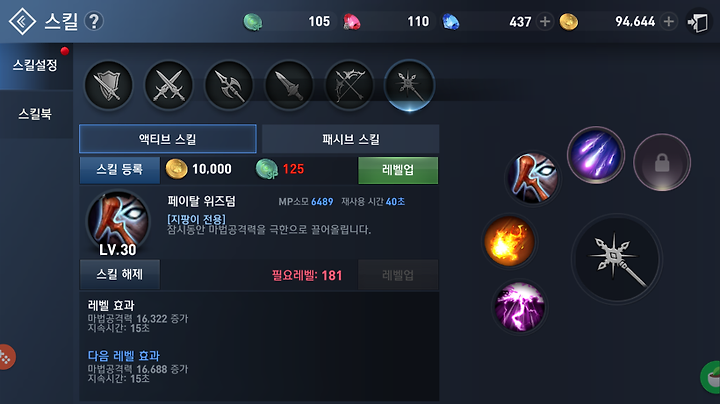Select the highlighted staff weapon icon

pos(409,85)
